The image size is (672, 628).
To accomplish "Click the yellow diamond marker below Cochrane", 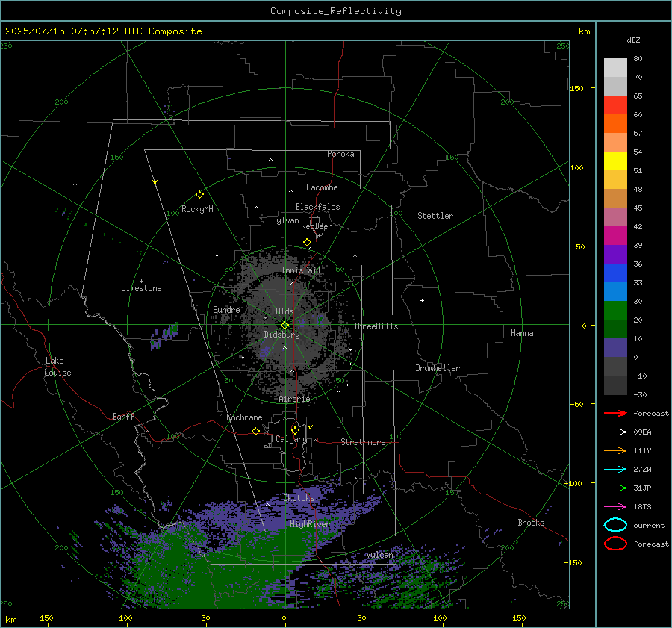I will [255, 431].
